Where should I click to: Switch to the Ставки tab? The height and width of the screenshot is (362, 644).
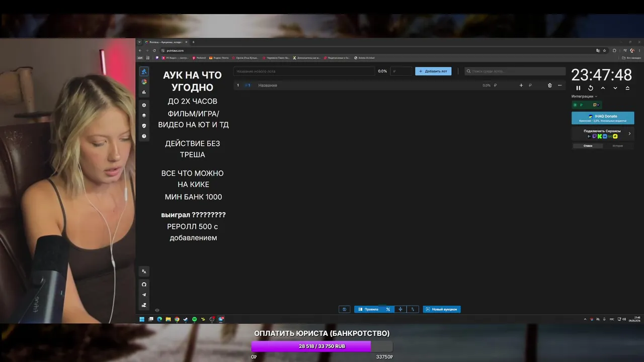588,146
